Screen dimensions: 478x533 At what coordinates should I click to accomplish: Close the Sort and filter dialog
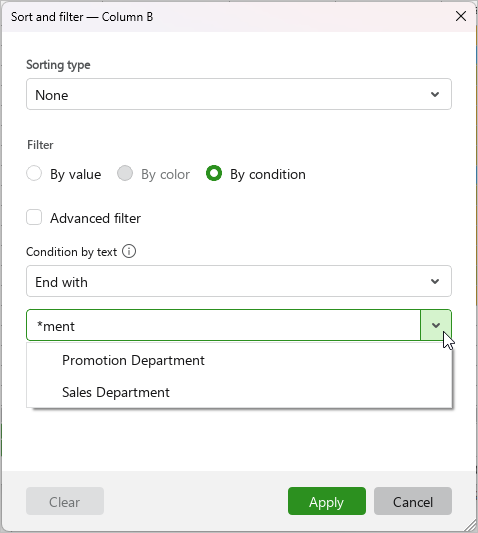click(x=461, y=16)
